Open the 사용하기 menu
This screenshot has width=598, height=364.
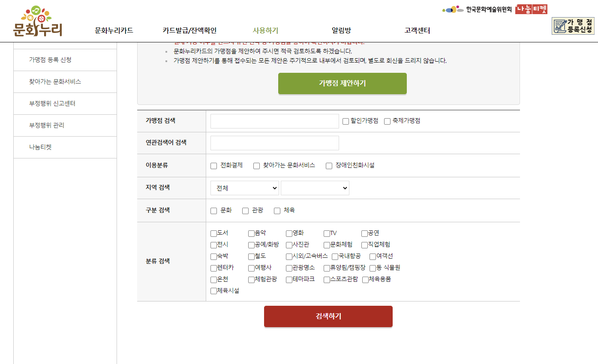click(x=265, y=30)
